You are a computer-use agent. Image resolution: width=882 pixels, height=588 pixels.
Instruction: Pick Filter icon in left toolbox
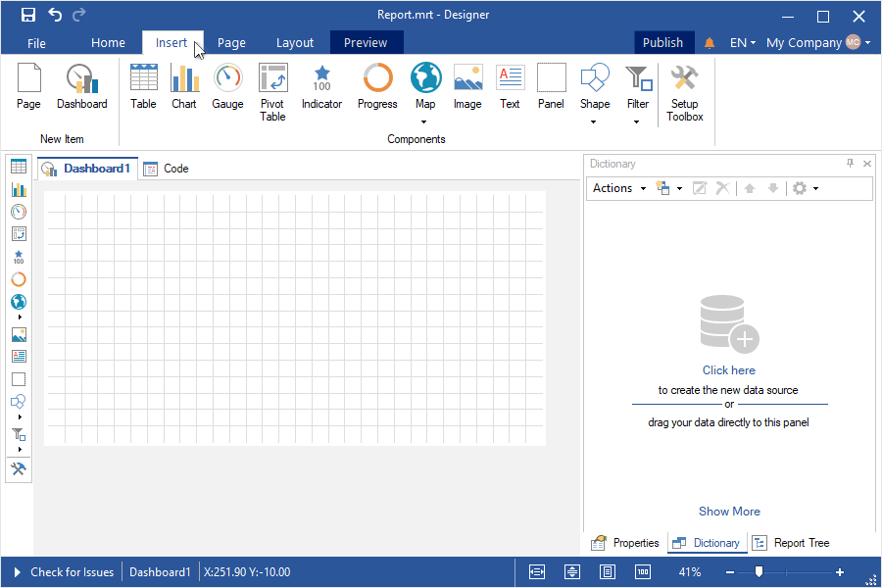tap(19, 434)
